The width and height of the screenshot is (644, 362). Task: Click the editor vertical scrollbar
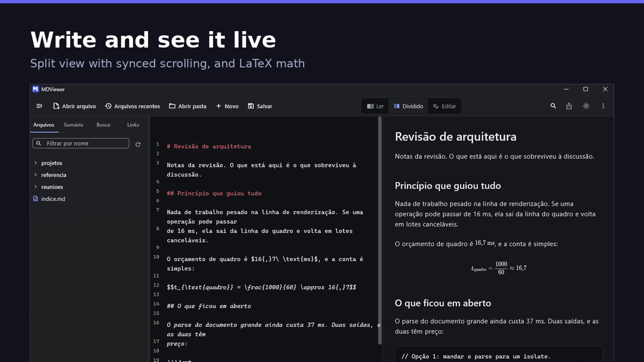pos(380,230)
